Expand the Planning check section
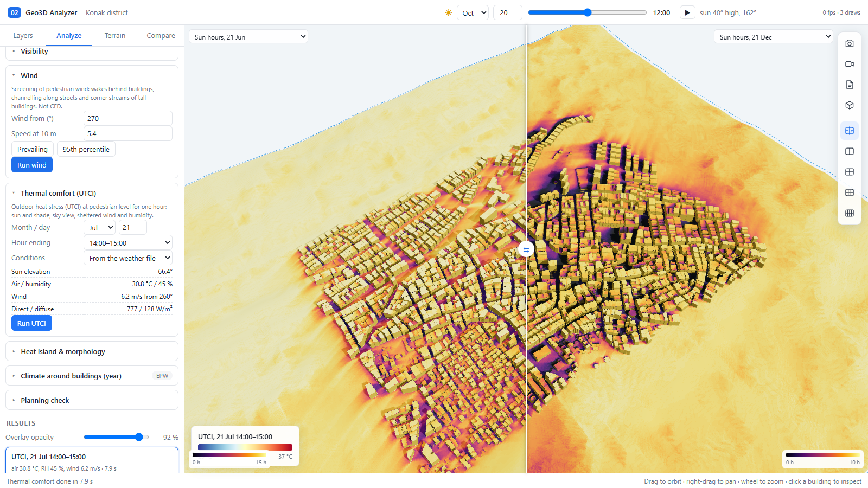This screenshot has height=488, width=868. pos(92,400)
